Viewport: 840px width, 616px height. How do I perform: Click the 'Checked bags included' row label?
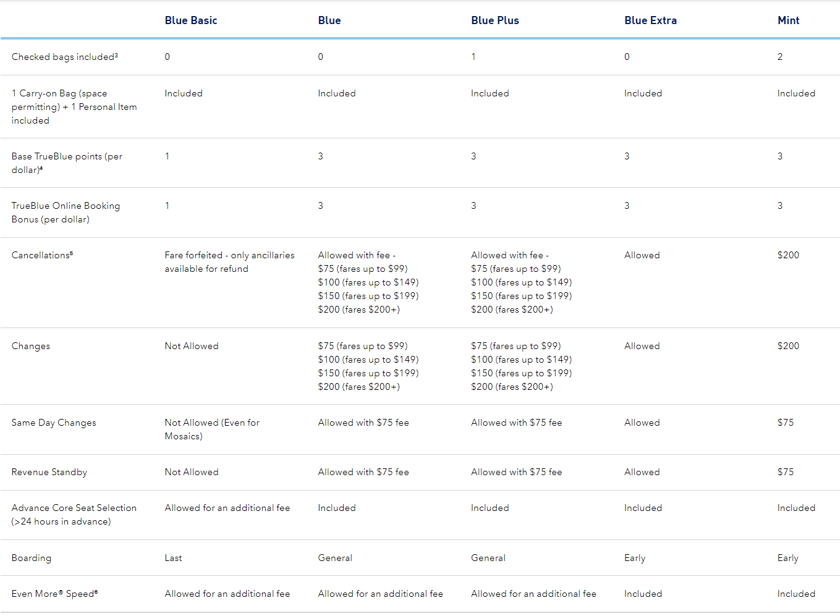pos(64,57)
